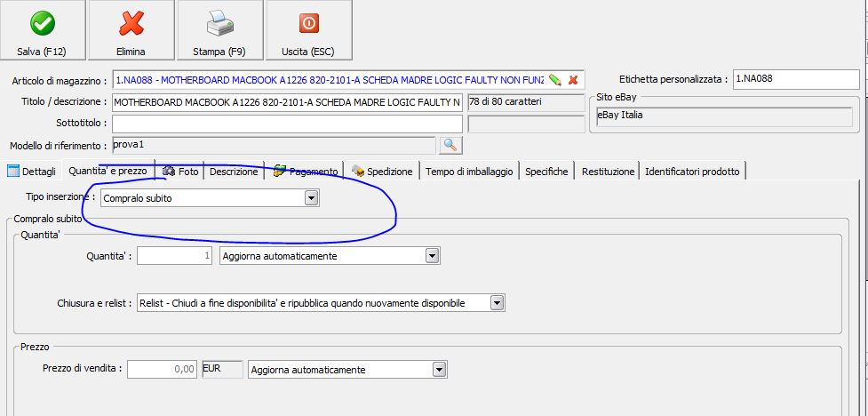Click the camera icon on Foto tab
The height and width of the screenshot is (416, 868).
coord(169,172)
